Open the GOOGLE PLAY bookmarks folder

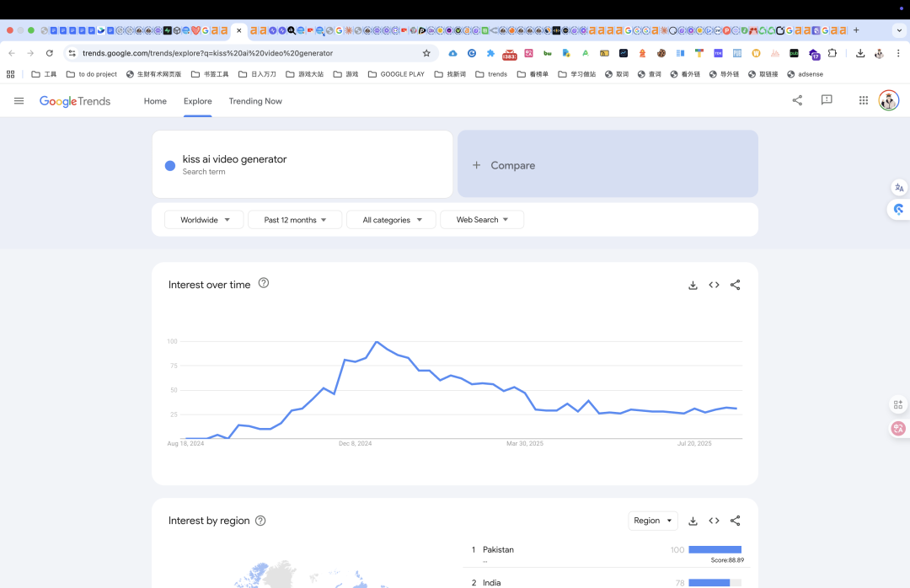[x=396, y=74]
